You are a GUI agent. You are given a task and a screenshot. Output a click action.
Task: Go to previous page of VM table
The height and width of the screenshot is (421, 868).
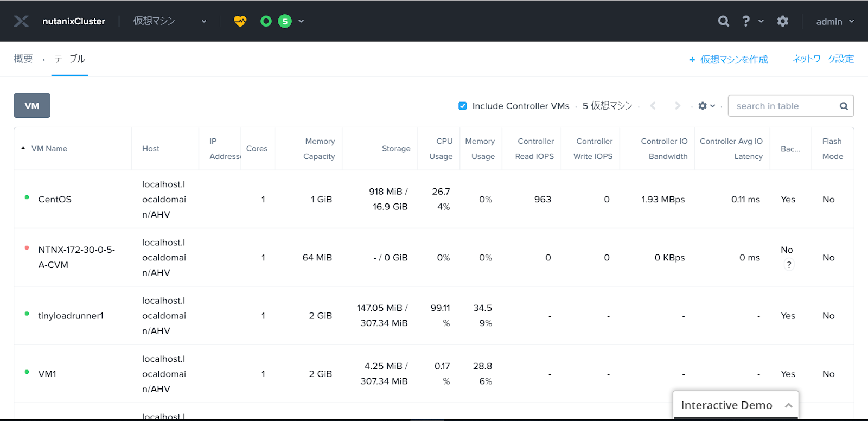pyautogui.click(x=653, y=106)
